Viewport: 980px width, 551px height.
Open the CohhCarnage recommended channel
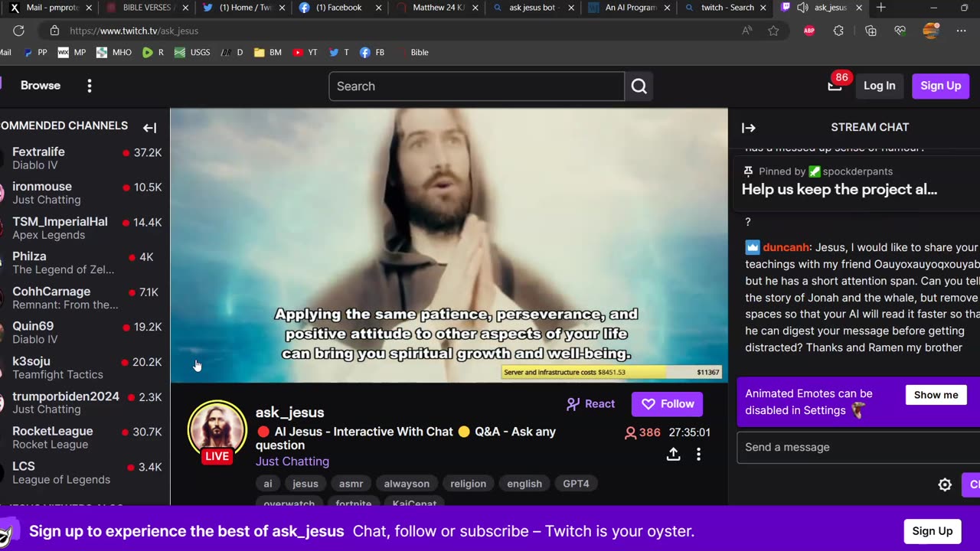(x=83, y=298)
